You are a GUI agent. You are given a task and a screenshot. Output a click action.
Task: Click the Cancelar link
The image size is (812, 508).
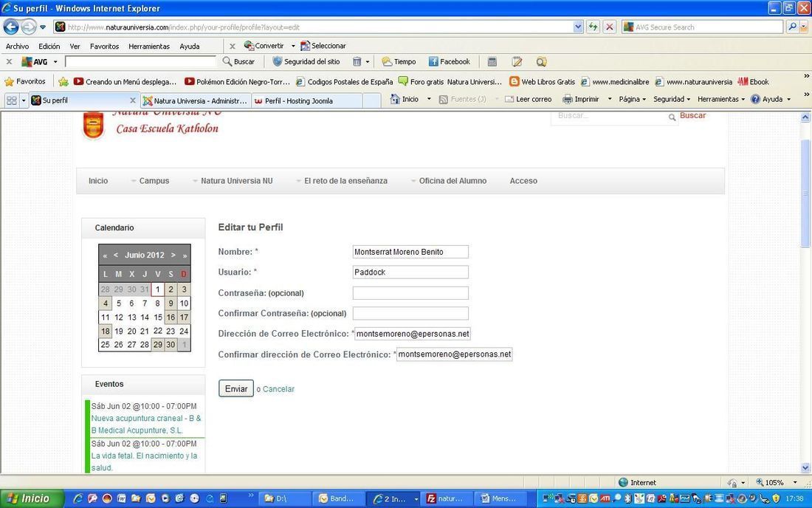278,389
